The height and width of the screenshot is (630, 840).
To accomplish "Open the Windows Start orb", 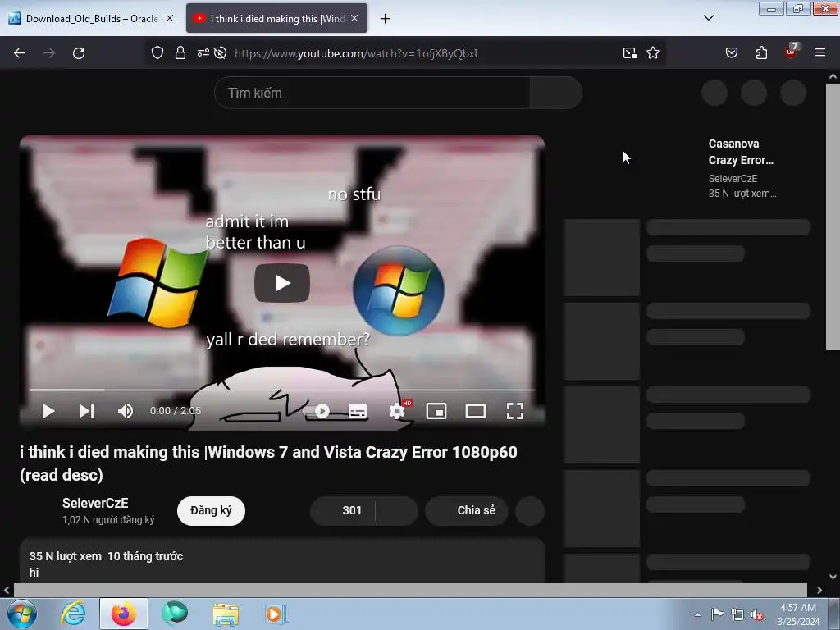I will [x=22, y=614].
